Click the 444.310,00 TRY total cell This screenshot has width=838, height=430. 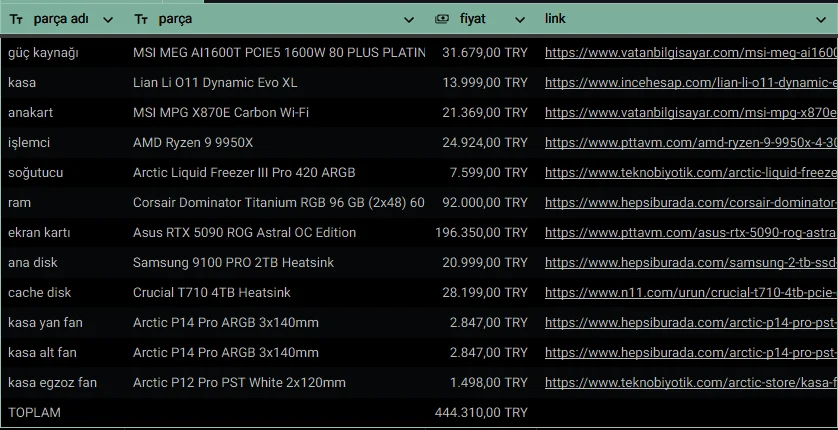point(481,412)
